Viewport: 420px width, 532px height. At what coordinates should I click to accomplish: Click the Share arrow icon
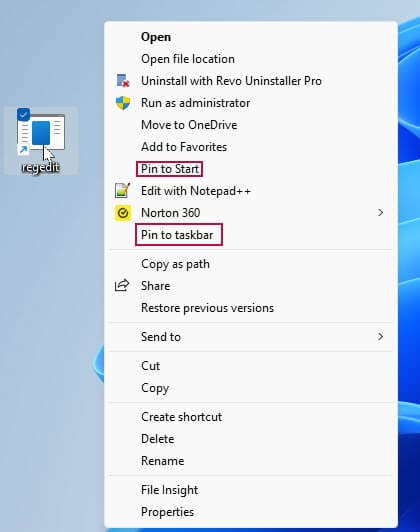(x=122, y=285)
